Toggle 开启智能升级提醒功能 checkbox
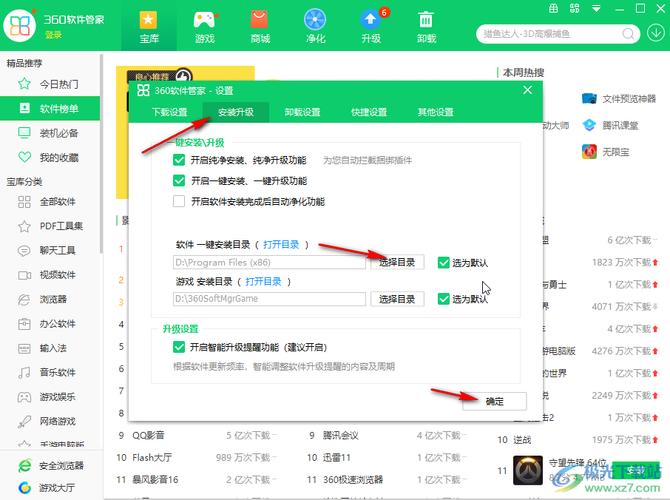Image resolution: width=670 pixels, height=500 pixels. [179, 347]
